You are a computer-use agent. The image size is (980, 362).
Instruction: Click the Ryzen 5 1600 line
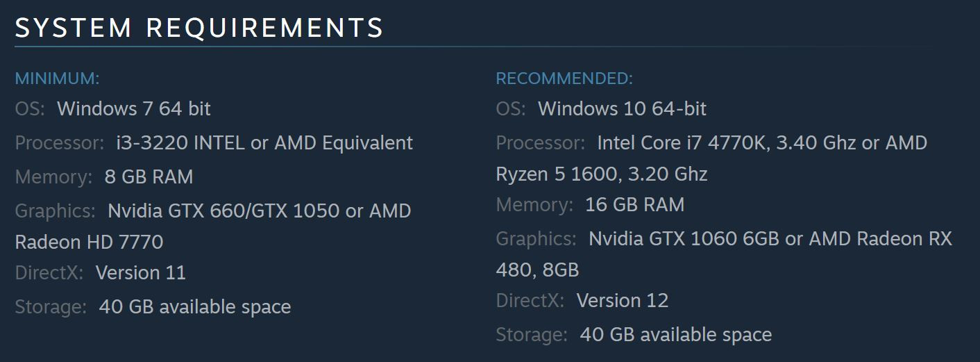point(602,174)
